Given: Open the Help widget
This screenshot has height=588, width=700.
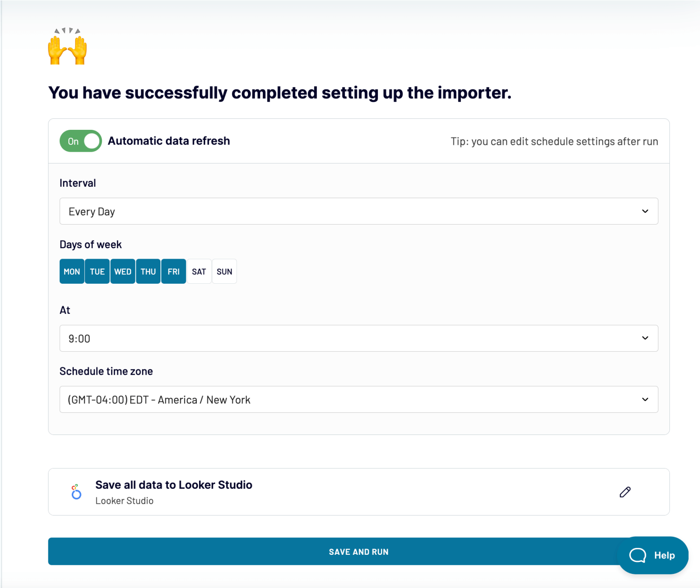Looking at the screenshot, I should point(653,555).
